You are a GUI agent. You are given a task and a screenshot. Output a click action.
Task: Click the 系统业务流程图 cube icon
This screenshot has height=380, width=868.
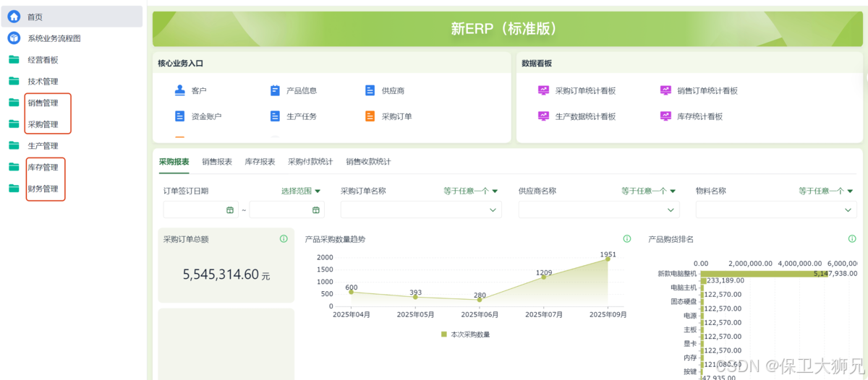click(x=14, y=38)
